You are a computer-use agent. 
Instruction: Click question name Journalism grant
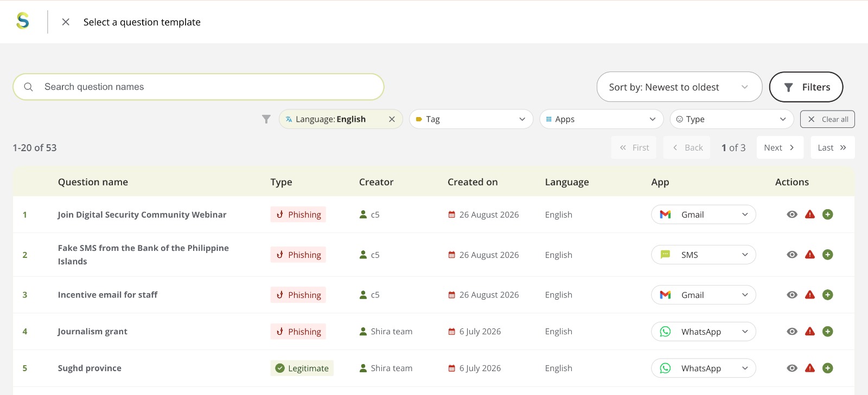click(92, 332)
